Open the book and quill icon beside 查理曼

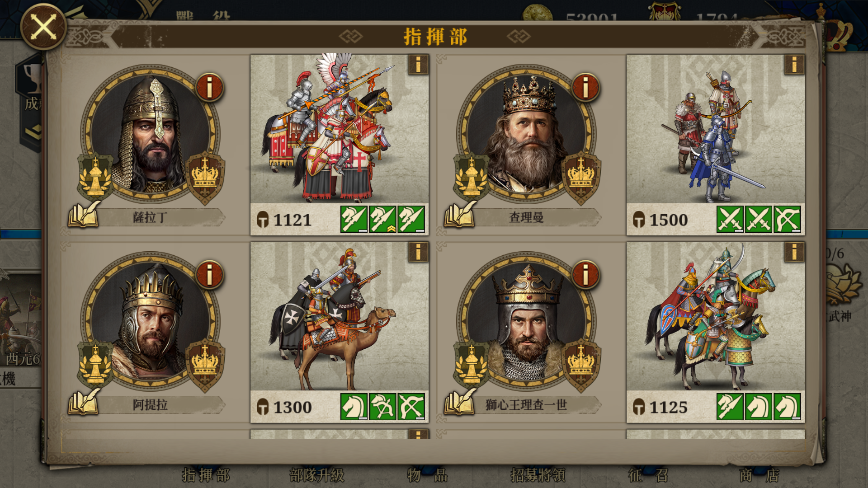coord(460,214)
